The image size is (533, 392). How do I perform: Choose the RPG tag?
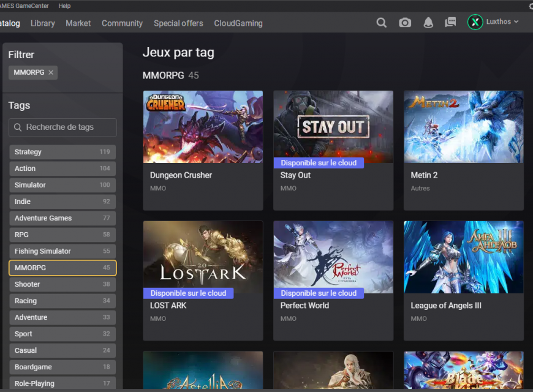pos(62,235)
